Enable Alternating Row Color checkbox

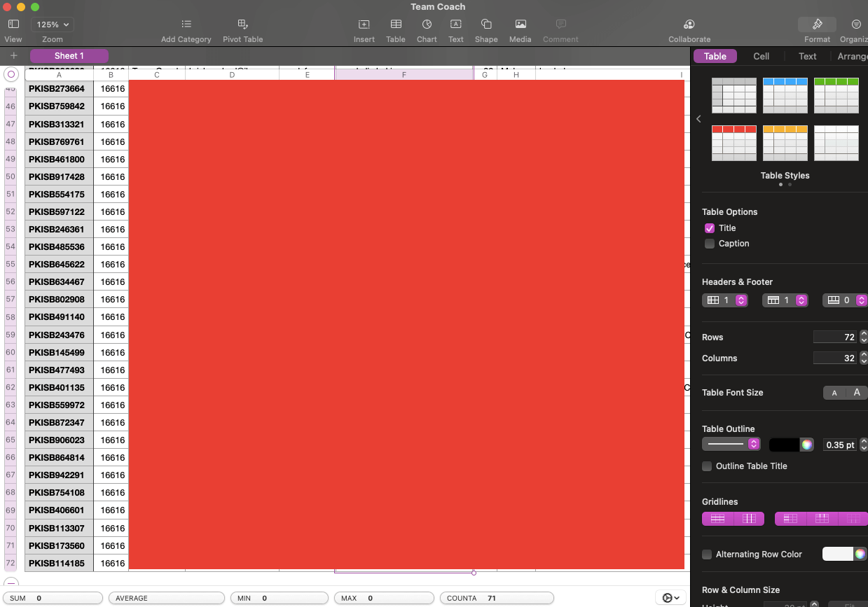click(707, 554)
